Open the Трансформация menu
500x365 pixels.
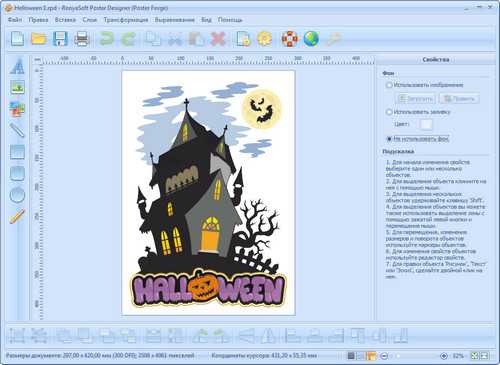(x=126, y=20)
